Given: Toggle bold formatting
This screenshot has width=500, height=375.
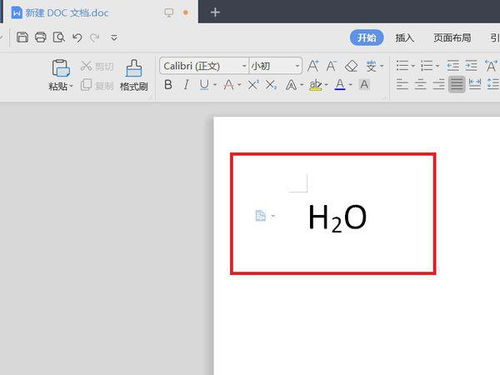Looking at the screenshot, I should point(168,85).
